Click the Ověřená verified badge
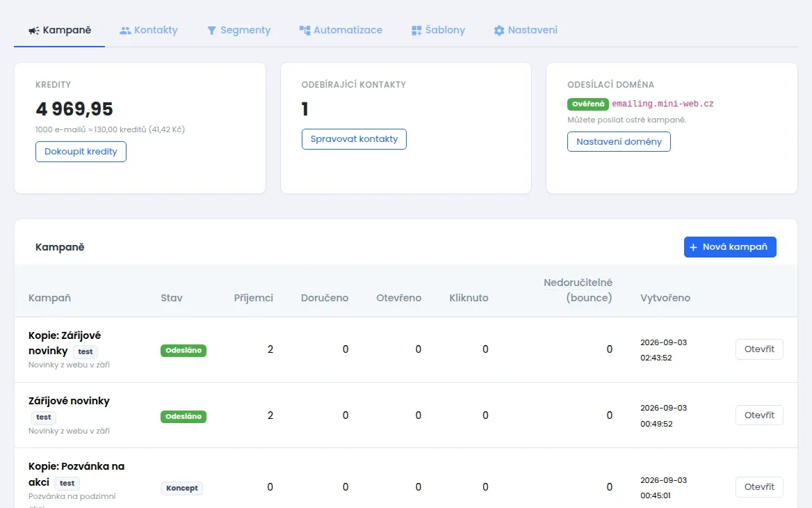 tap(588, 104)
